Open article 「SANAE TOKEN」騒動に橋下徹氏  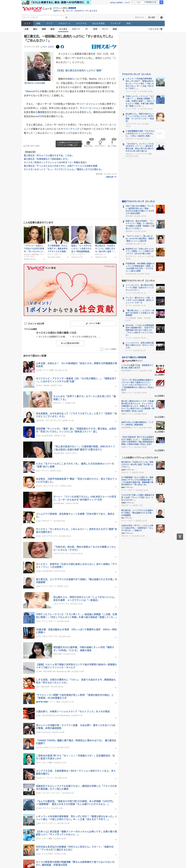pos(76,742)
